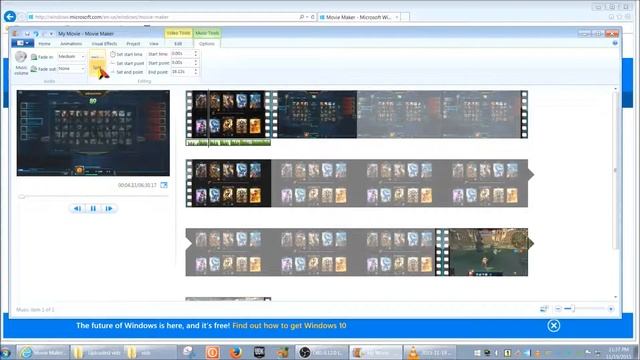Click the Split button in the ribbon
The height and width of the screenshot is (360, 640).
pyautogui.click(x=97, y=63)
